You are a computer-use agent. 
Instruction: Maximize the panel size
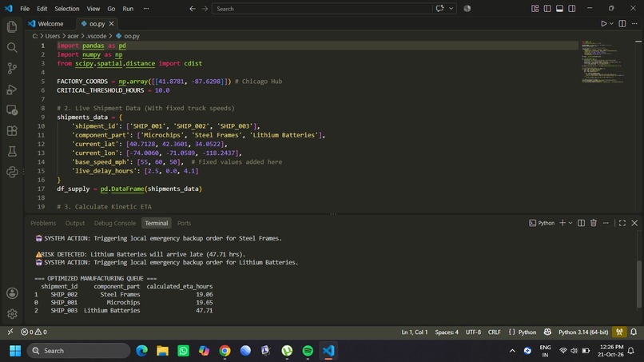[622, 223]
